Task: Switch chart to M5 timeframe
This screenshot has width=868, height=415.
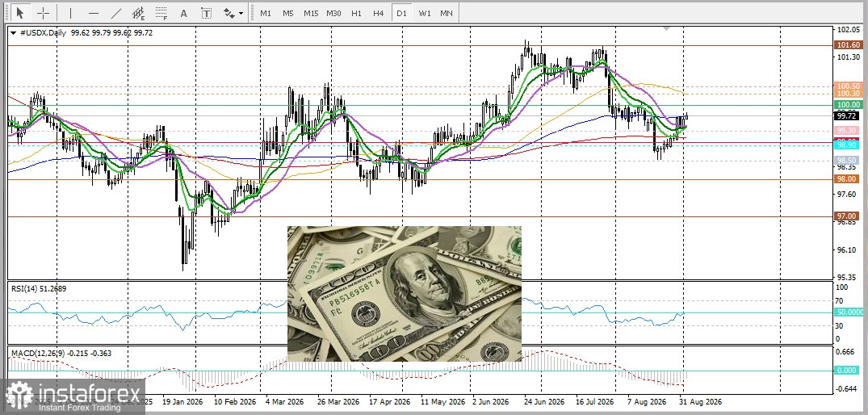Action: click(288, 13)
